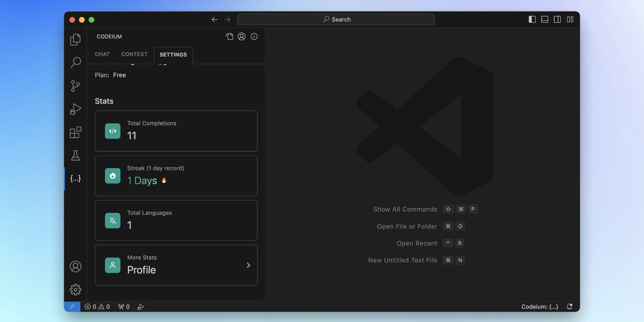
Task: Click the Total Languages card
Action: (176, 221)
